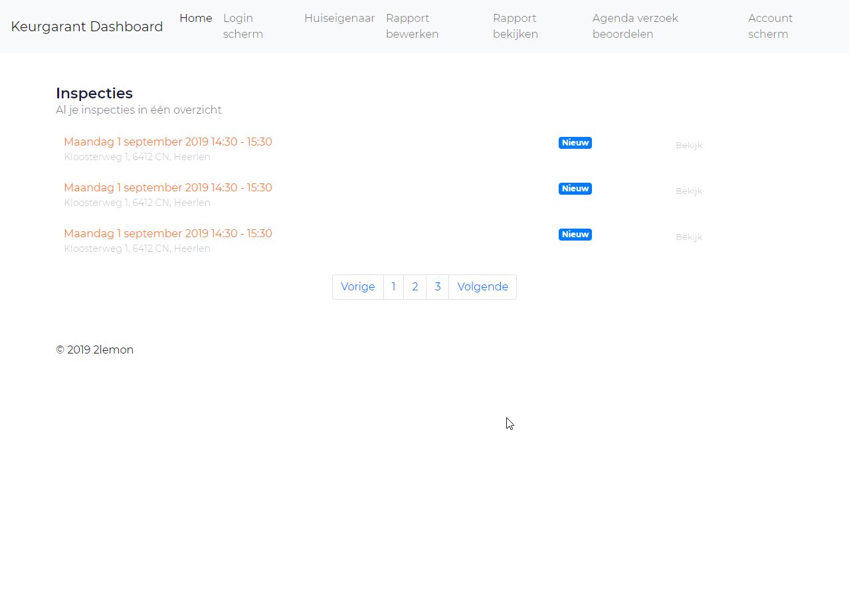
Task: Open the Account scherm page
Action: tap(770, 26)
